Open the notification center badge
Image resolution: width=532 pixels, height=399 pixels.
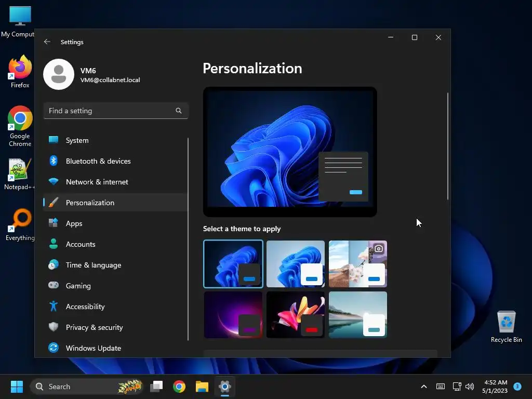[x=517, y=386]
